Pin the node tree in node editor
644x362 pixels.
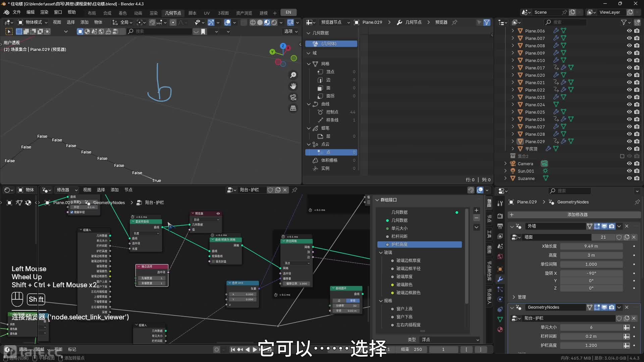pyautogui.click(x=294, y=190)
